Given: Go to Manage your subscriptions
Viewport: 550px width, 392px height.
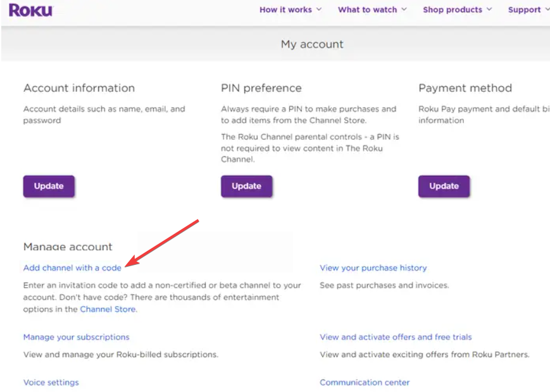Looking at the screenshot, I should coord(76,338).
